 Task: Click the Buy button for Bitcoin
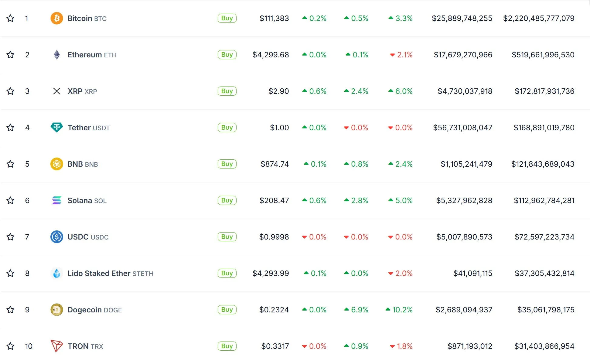(x=227, y=18)
